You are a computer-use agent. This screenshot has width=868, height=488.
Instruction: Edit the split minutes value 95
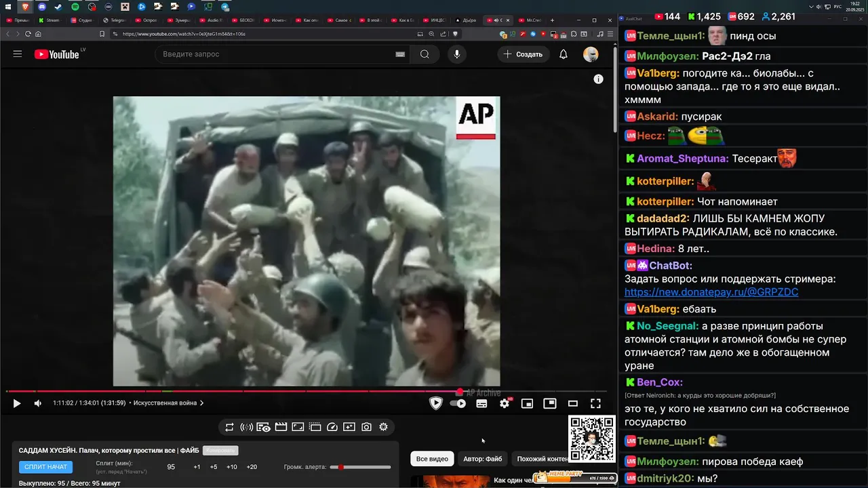coord(171,467)
